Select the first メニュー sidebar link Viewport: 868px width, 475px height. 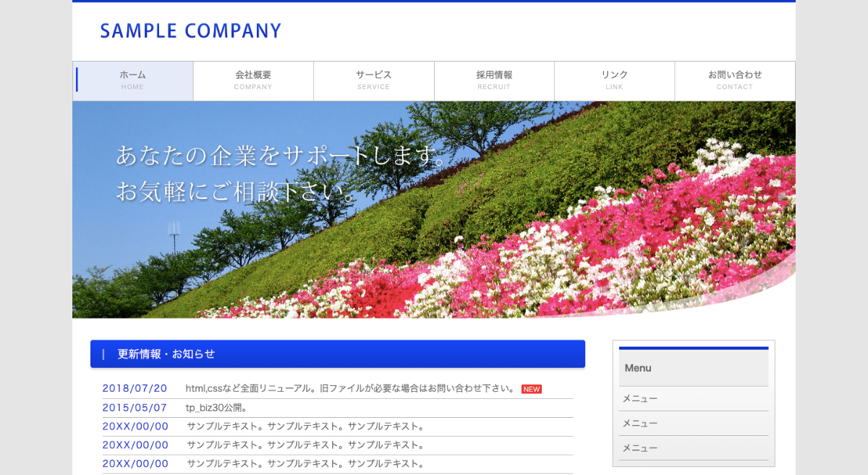(640, 399)
